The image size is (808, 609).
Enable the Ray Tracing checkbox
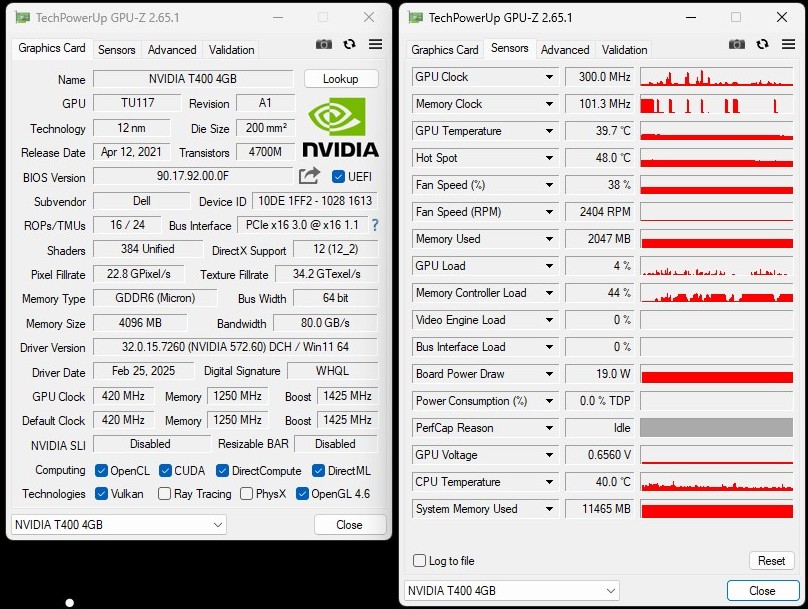point(164,494)
